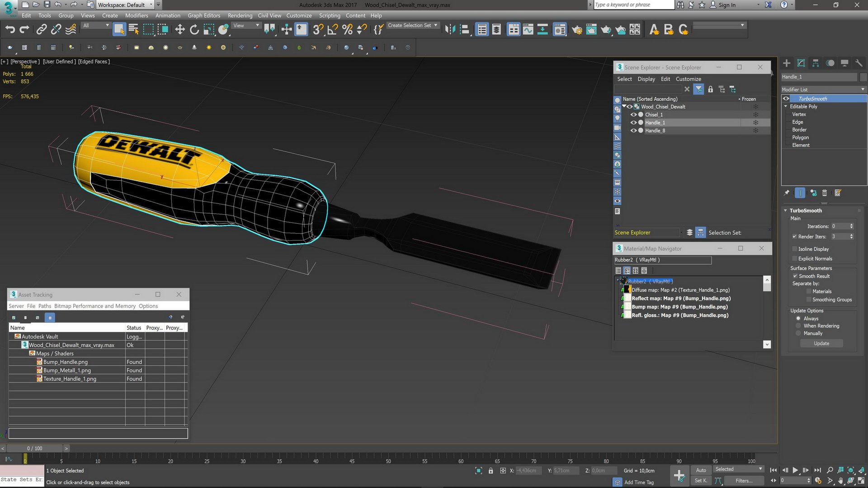
Task: Collapse the Editable Poly sub-object tree
Action: point(786,107)
